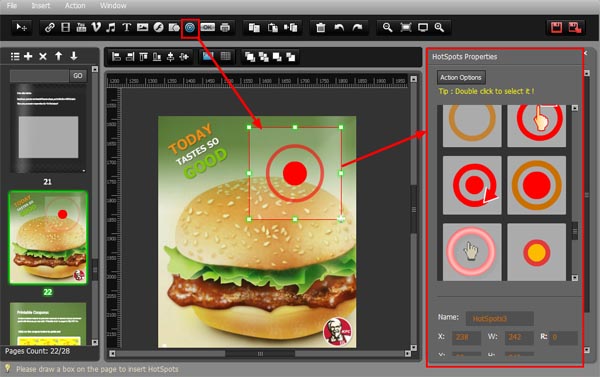Move page down with arrow icon

74,56
